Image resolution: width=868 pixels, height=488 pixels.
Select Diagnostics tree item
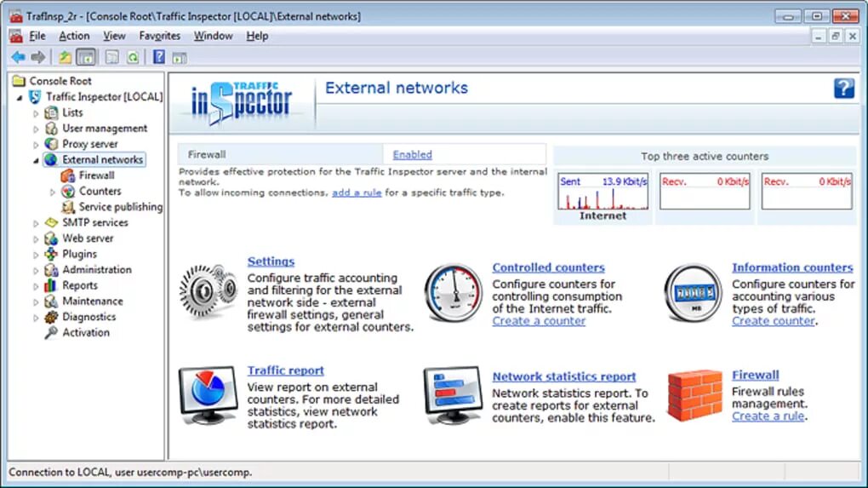[89, 317]
